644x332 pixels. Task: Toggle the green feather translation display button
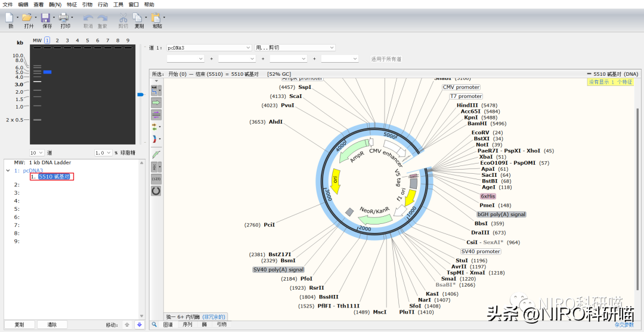coord(156,154)
